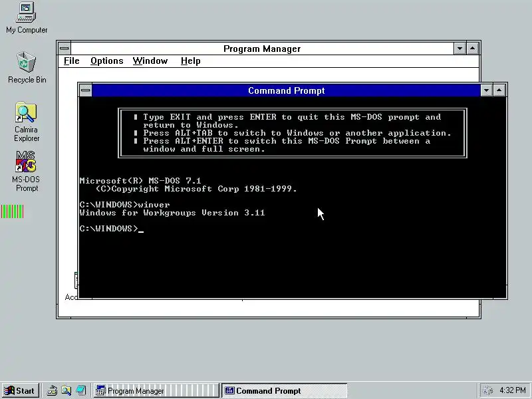Viewport: 532px width, 399px height.
Task: Click the green striped desktop icon
Action: [x=12, y=211]
